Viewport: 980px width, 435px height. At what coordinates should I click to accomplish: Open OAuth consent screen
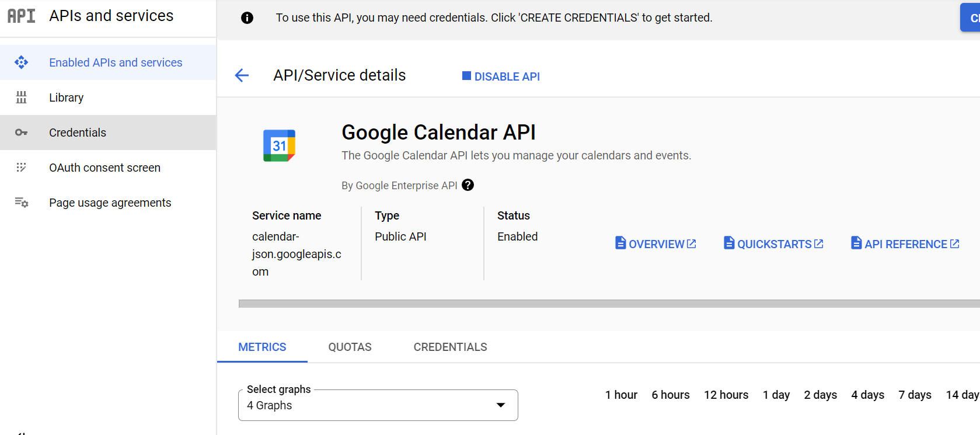click(x=108, y=168)
